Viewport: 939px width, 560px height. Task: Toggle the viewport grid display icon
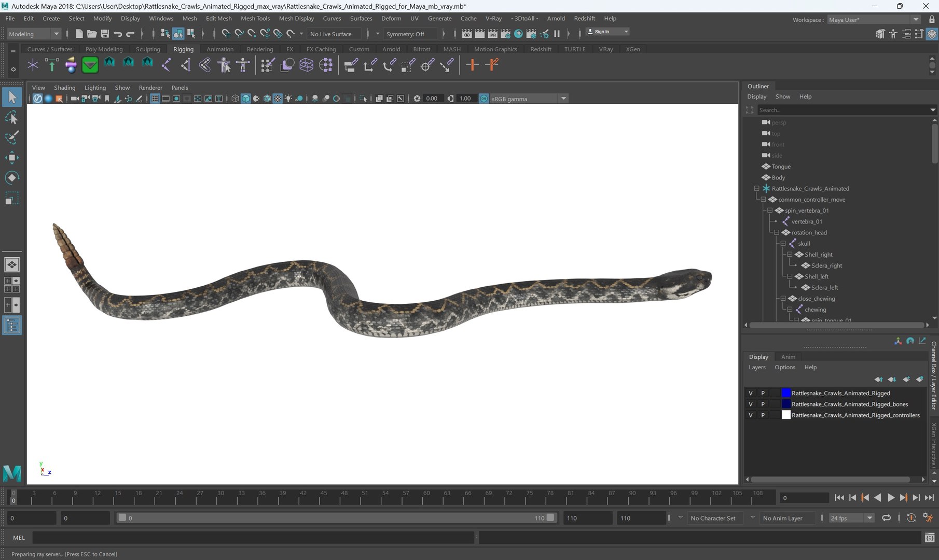click(x=155, y=99)
